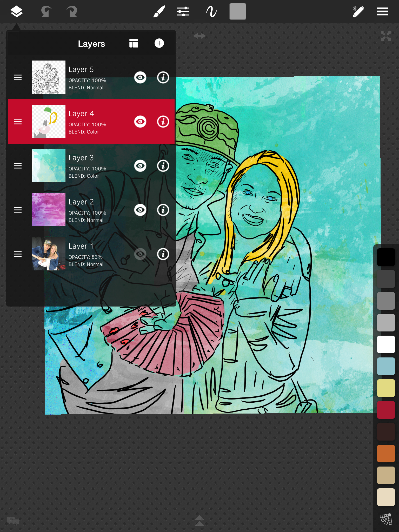Open the stroke style curve tool
The height and width of the screenshot is (532, 399).
point(211,12)
